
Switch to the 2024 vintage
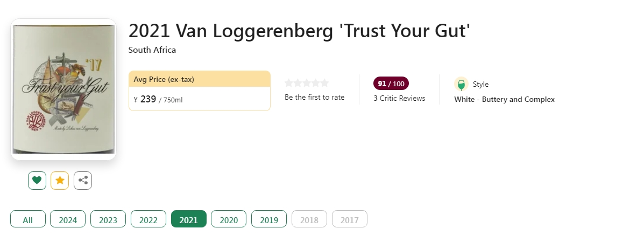[68, 219]
